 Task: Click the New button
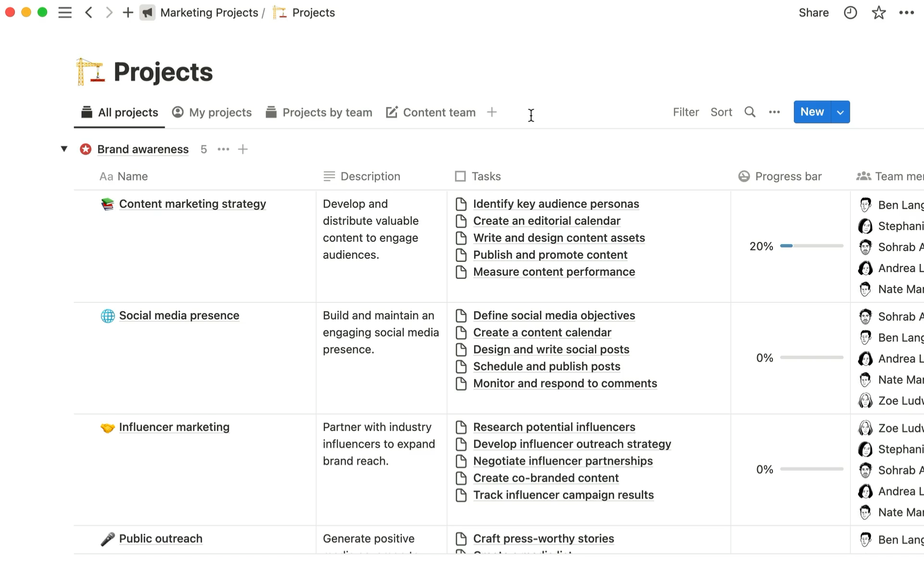click(812, 112)
